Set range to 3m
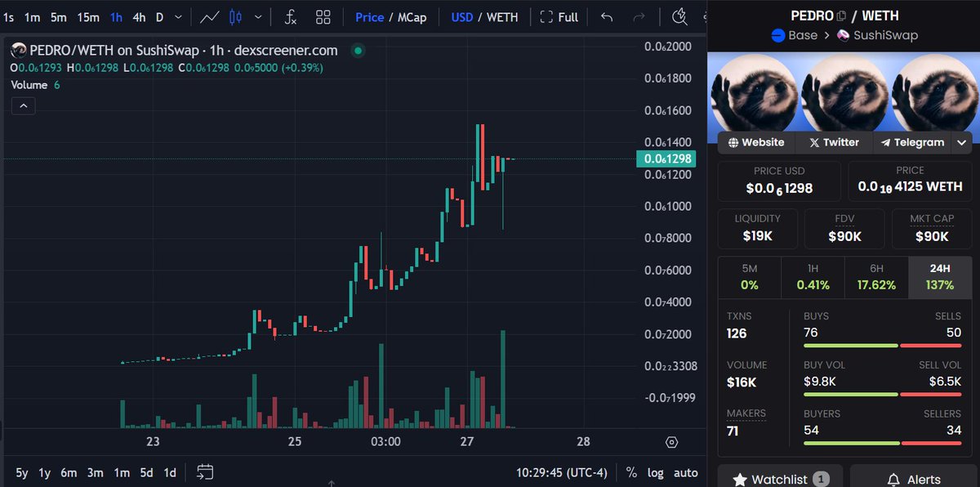 point(96,472)
